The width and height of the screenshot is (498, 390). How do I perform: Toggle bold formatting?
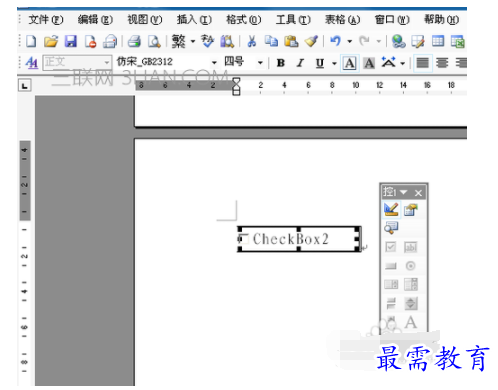[x=281, y=63]
